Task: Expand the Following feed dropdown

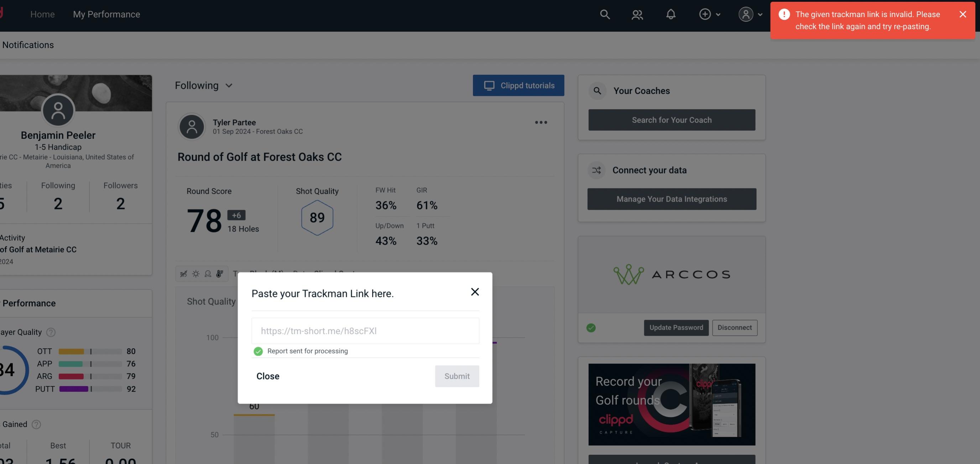Action: 204,85
